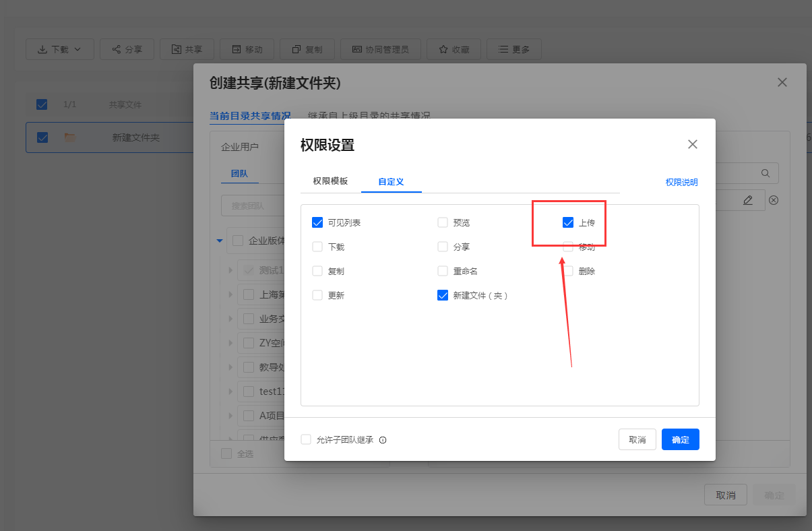Click the 企业用户 label

pyautogui.click(x=239, y=146)
